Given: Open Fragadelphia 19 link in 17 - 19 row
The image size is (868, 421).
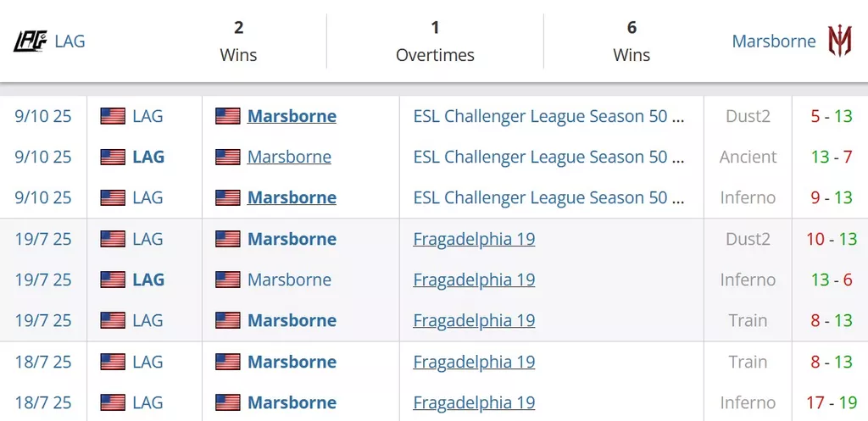Looking at the screenshot, I should [474, 402].
